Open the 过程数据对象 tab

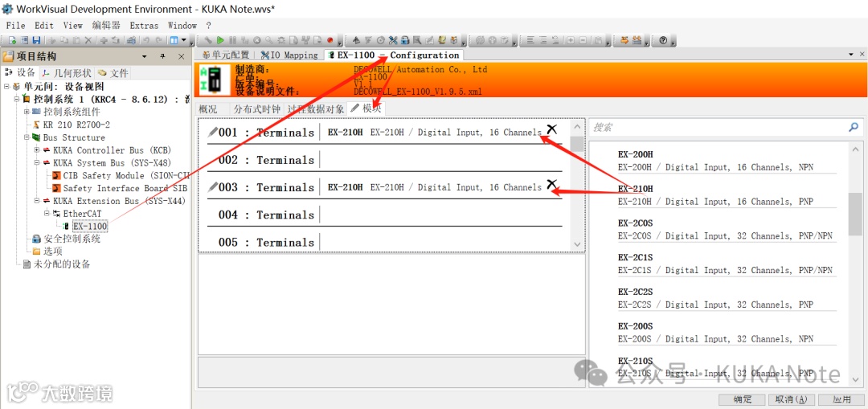click(x=316, y=108)
